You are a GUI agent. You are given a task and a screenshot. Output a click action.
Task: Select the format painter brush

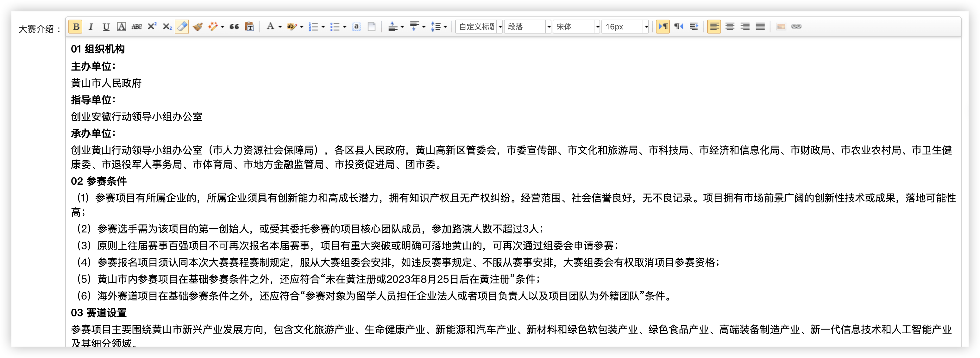click(x=198, y=27)
